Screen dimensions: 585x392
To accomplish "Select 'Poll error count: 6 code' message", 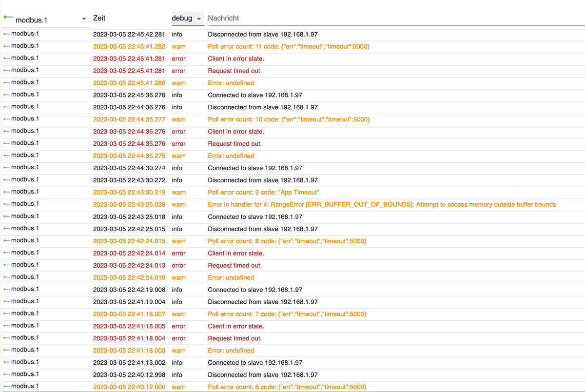I will click(287, 387).
